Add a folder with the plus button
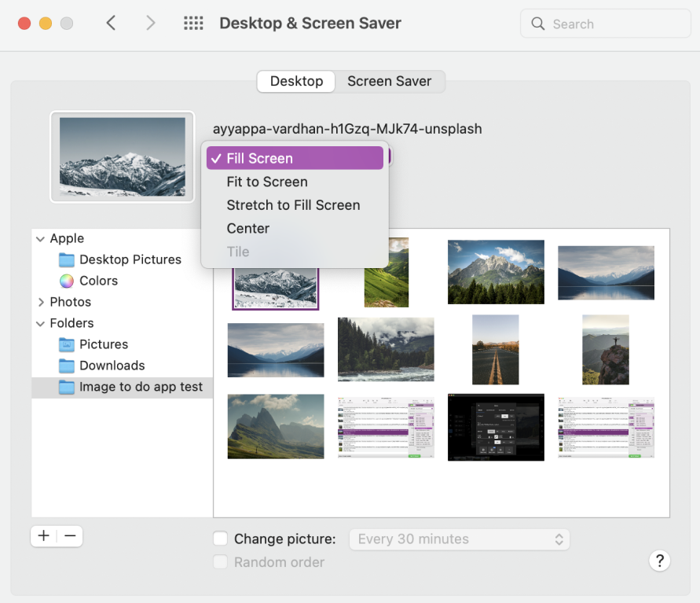The height and width of the screenshot is (603, 700). pyautogui.click(x=44, y=535)
